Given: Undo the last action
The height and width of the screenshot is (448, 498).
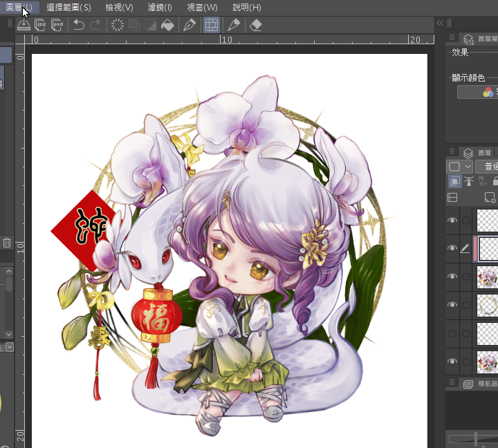Looking at the screenshot, I should pos(79,25).
